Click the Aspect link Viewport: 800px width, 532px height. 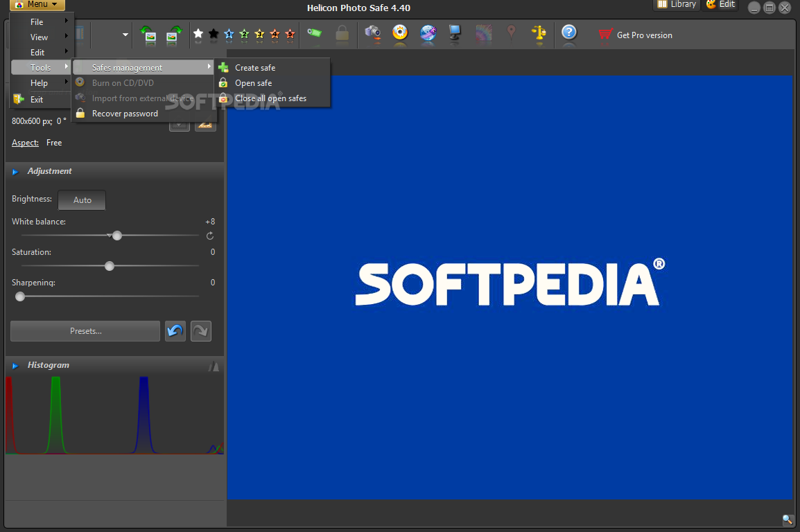coord(25,143)
